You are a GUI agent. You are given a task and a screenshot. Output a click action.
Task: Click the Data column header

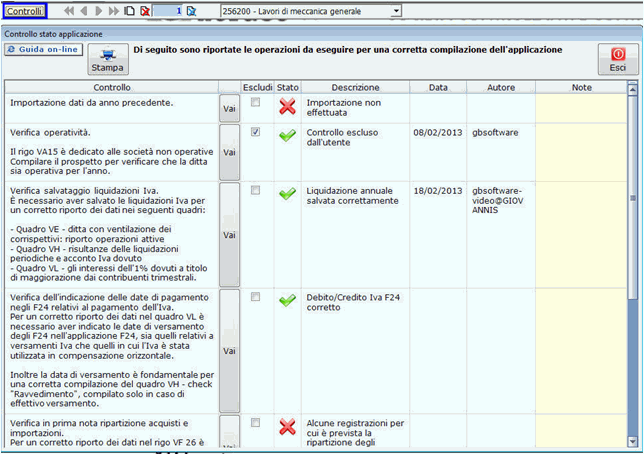[438, 88]
